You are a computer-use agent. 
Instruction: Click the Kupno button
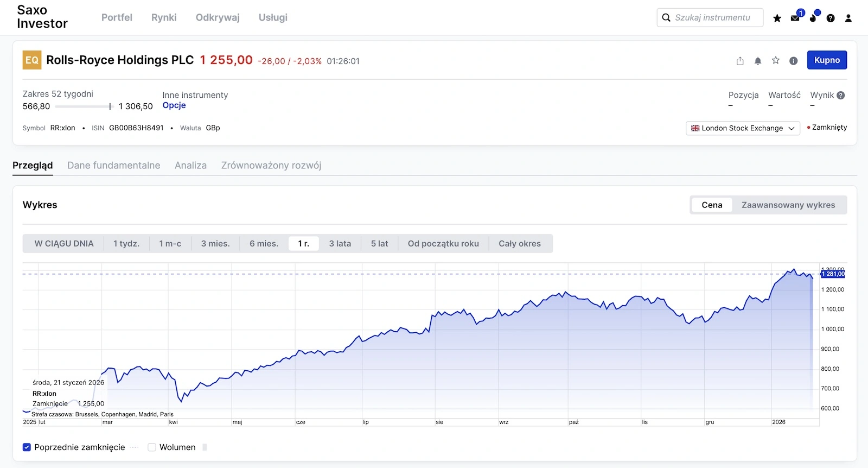(826, 60)
